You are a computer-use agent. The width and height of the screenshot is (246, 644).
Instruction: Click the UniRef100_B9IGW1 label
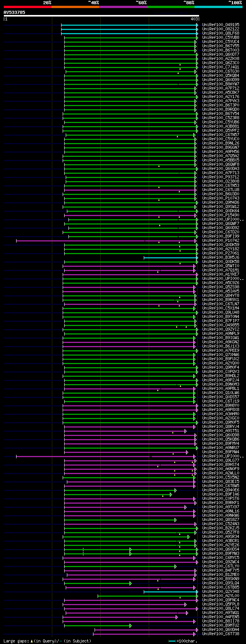221,338
